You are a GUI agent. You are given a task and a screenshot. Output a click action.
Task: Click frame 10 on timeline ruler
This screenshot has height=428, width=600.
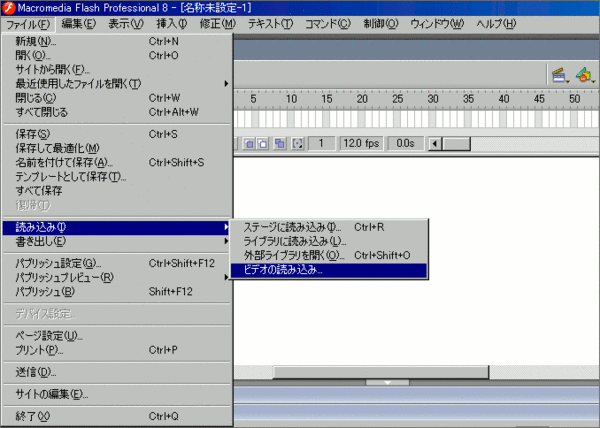pyautogui.click(x=291, y=99)
